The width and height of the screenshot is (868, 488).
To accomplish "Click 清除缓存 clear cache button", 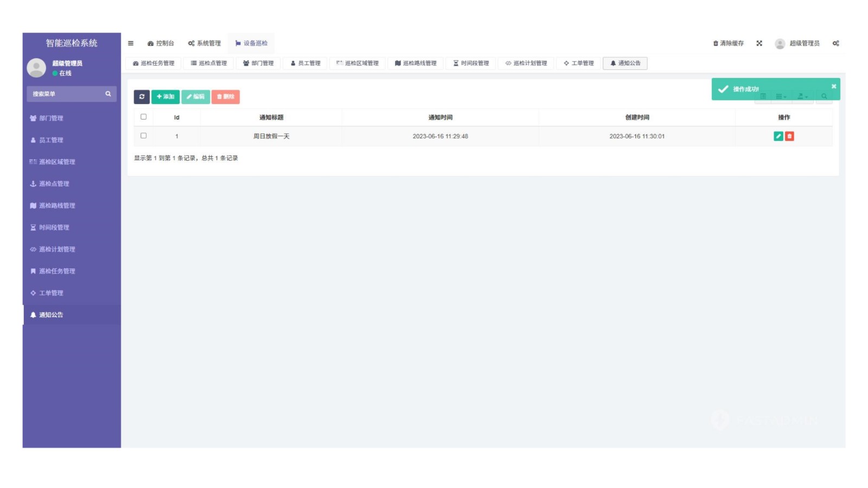I will pos(729,43).
